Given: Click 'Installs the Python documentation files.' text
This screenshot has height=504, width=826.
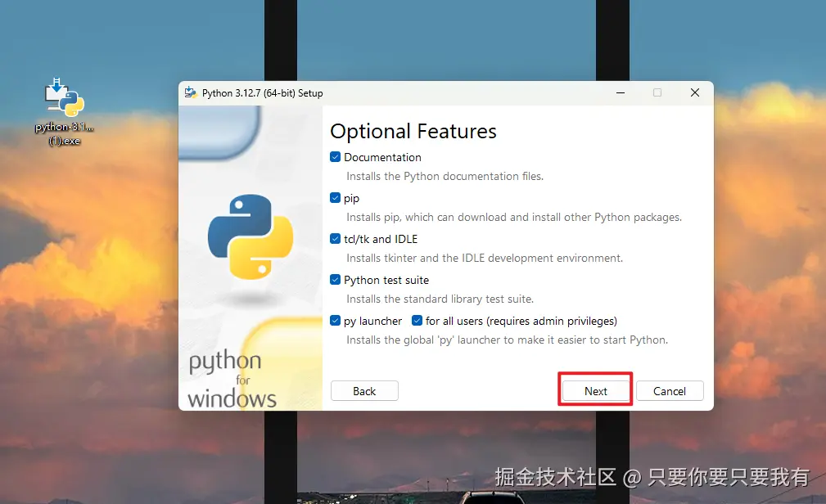Looking at the screenshot, I should (x=445, y=177).
